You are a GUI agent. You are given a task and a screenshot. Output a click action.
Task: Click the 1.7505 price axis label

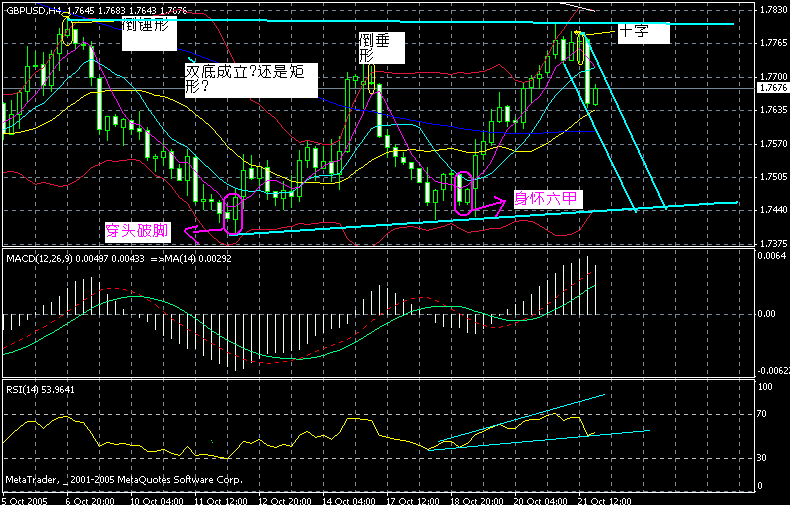(773, 176)
